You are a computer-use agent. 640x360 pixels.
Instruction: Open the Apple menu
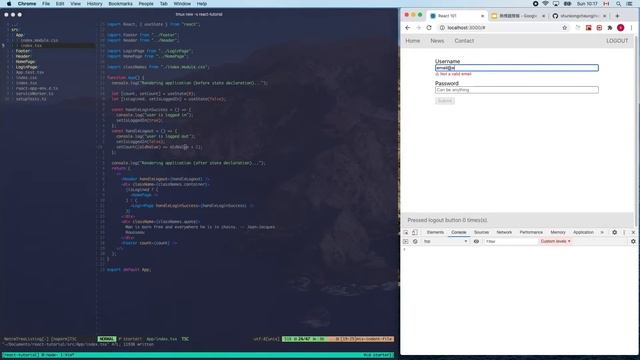[9, 4]
